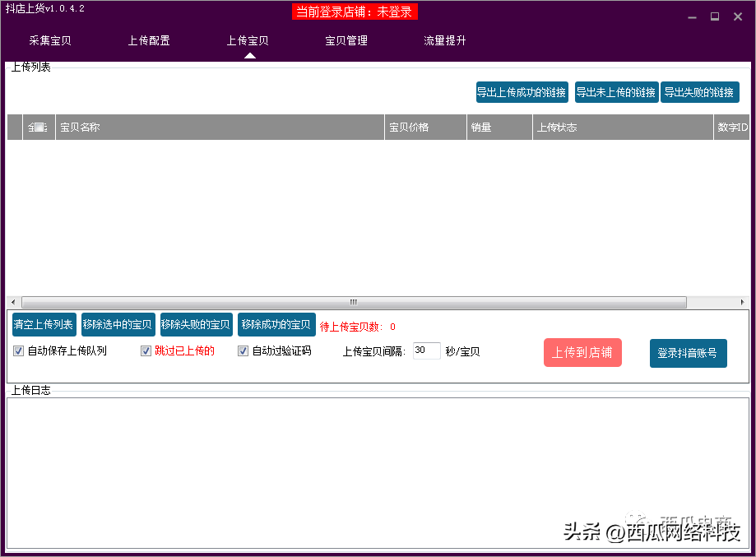Focus the 上传宝贝间隔 seconds field
Viewport: 756px width, 557px height.
427,350
